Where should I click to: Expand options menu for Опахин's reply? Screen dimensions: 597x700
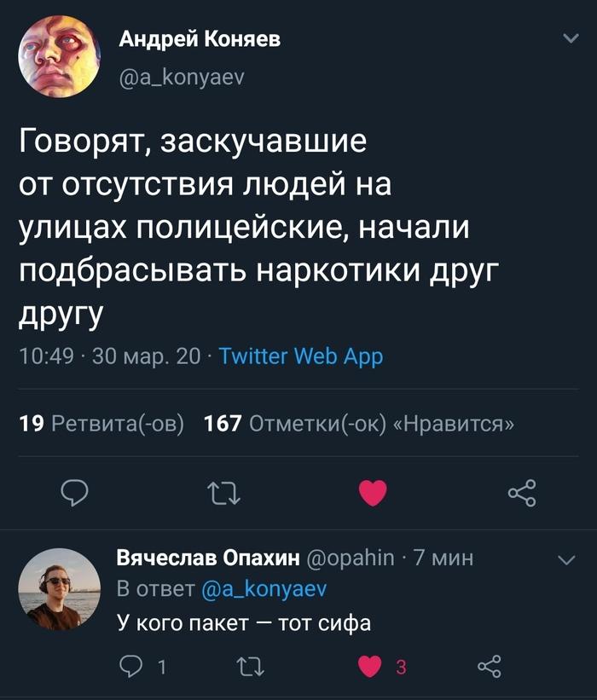pos(566,559)
